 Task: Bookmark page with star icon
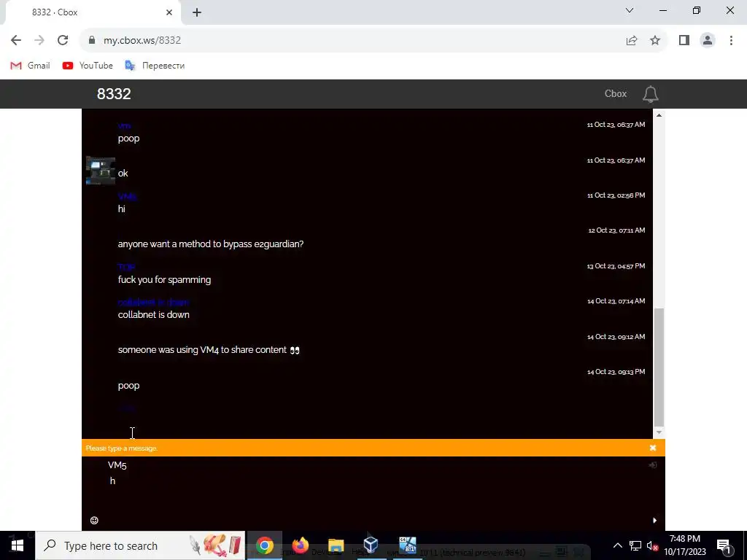click(x=655, y=41)
